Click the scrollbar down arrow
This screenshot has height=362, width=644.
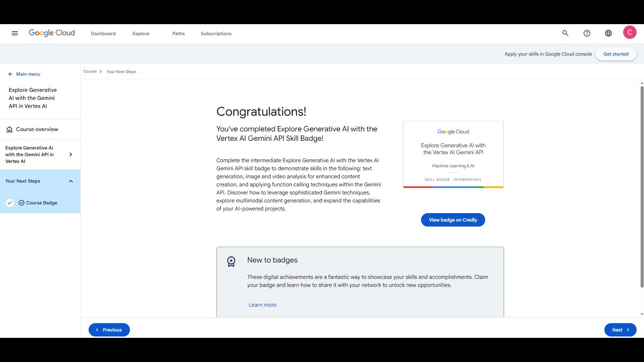click(x=642, y=314)
